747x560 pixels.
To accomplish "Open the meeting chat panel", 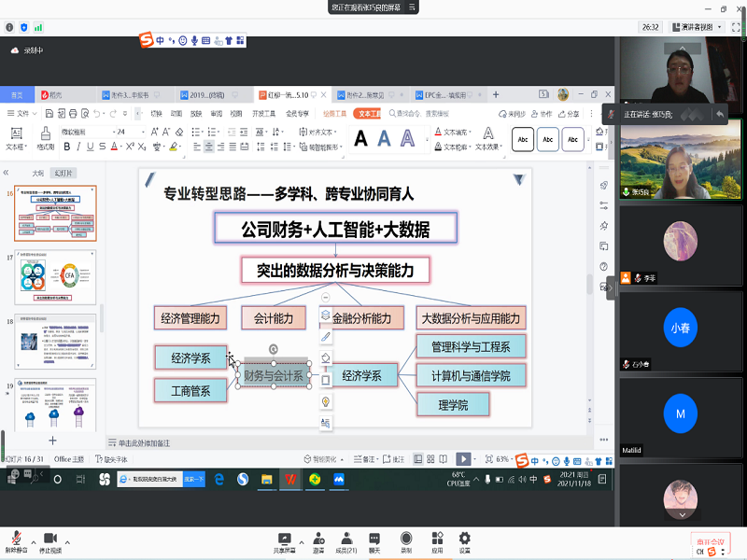I will 374,539.
